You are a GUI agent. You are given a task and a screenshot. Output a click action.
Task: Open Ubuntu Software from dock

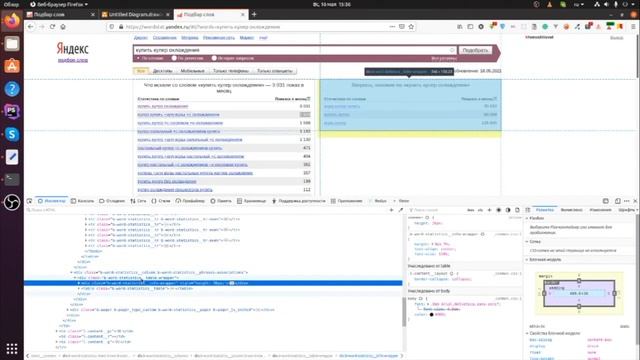coord(12,66)
